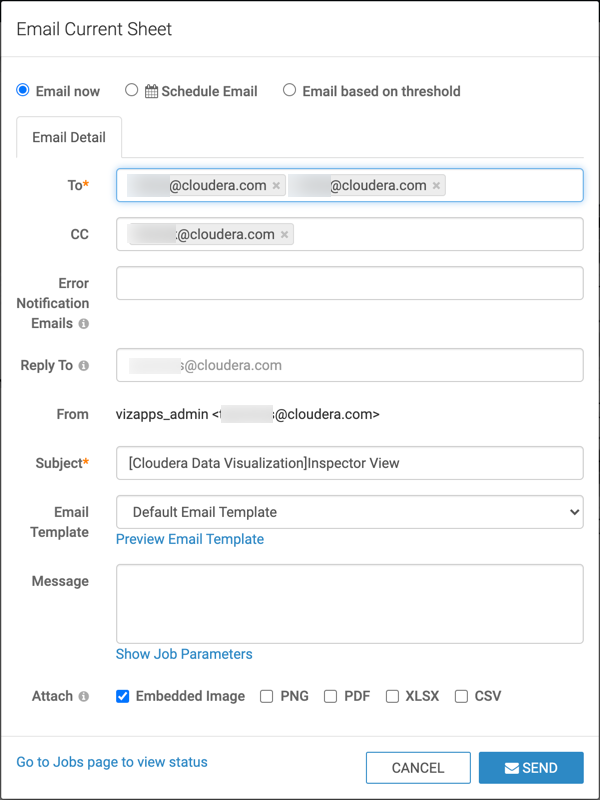The image size is (600, 800).
Task: Enable CSV attachment checkbox
Action: [461, 697]
